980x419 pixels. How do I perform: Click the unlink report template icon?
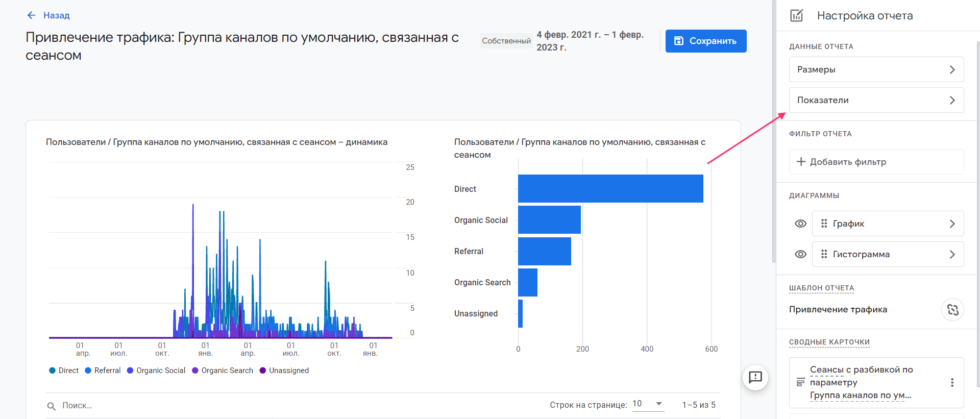point(952,310)
